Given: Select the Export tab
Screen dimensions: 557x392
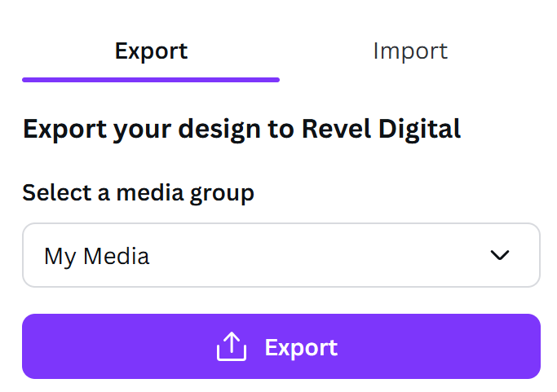Looking at the screenshot, I should [151, 51].
